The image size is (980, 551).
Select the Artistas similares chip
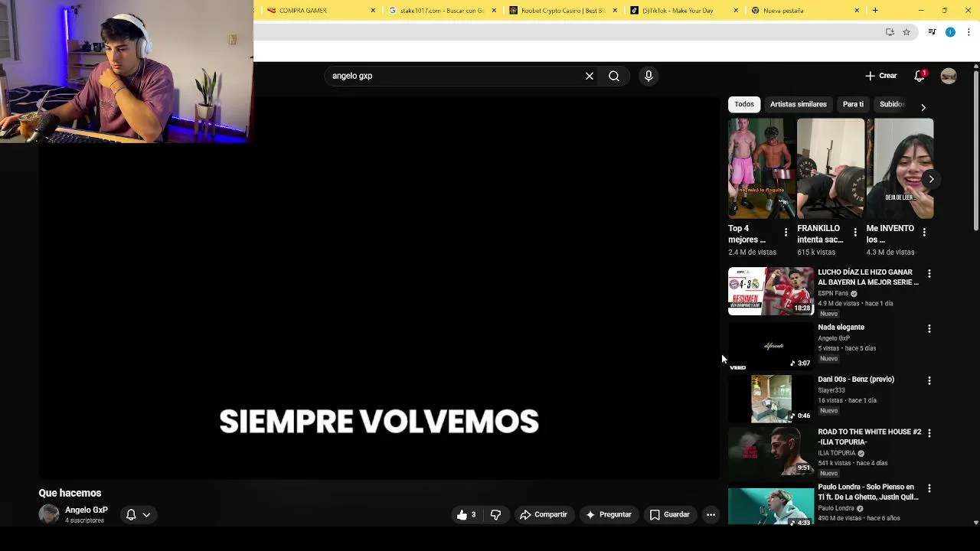point(798,104)
